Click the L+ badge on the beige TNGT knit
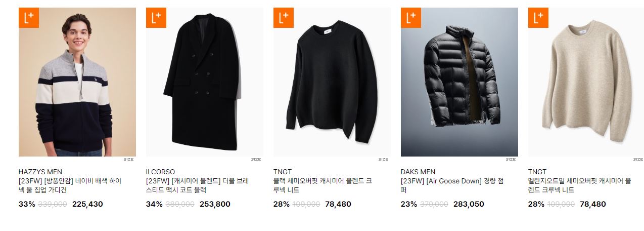Screen dimensions: 644x231 [538, 18]
